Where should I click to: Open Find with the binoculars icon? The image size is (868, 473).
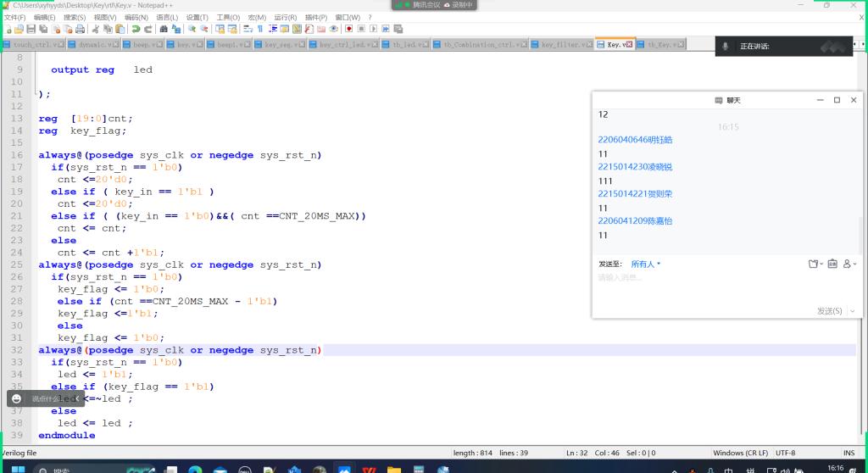click(164, 29)
